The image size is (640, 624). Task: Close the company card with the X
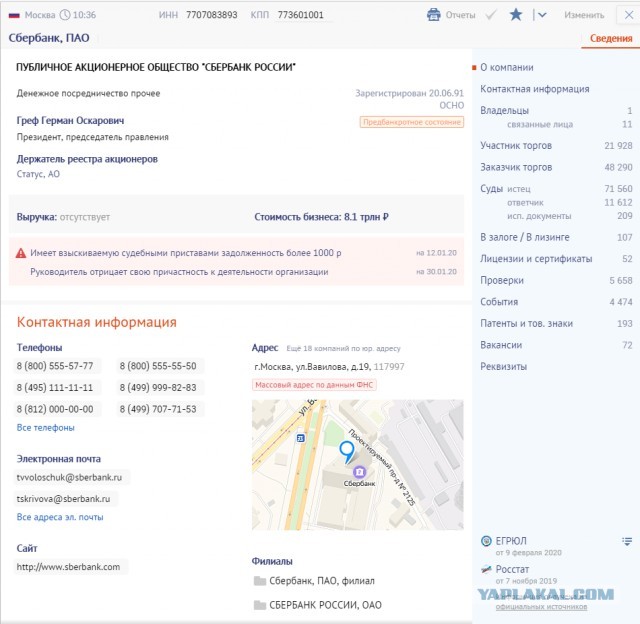coord(629,15)
